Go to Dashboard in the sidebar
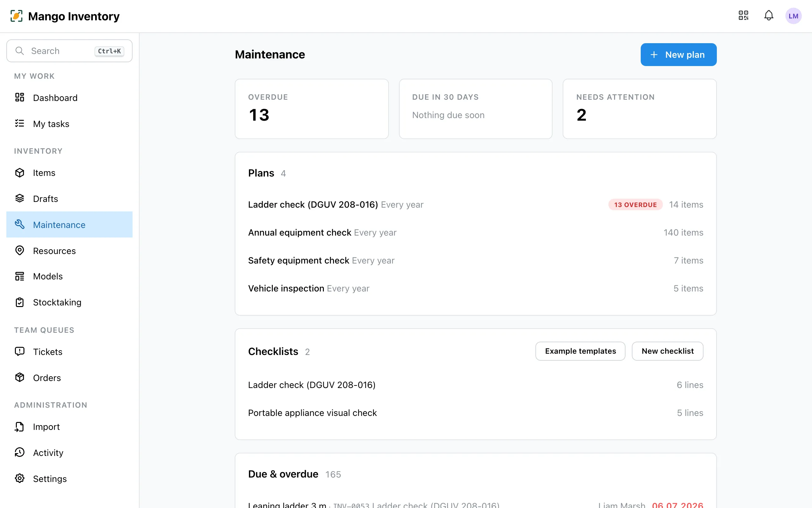Screen dimensions: 812x508 69,98
